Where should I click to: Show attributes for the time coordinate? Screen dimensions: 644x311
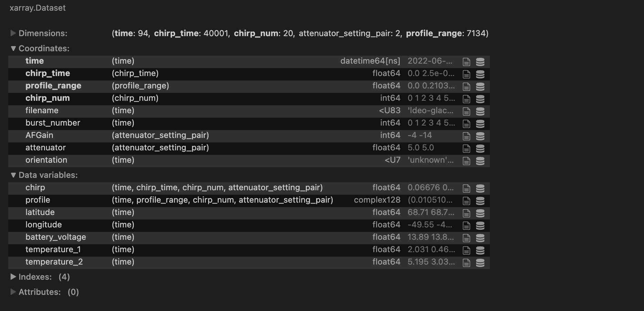pos(466,62)
